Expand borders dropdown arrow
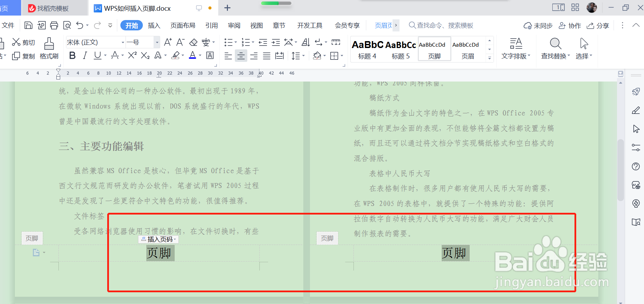The image size is (644, 304). (342, 56)
